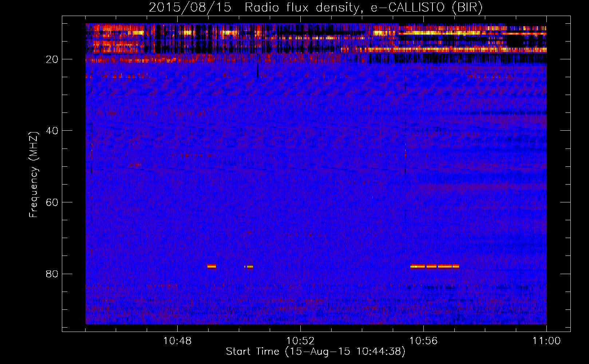
Task: Click the plot title 'Radio flux density, e-CALLISTO (BIR)'
Action: [x=363, y=8]
